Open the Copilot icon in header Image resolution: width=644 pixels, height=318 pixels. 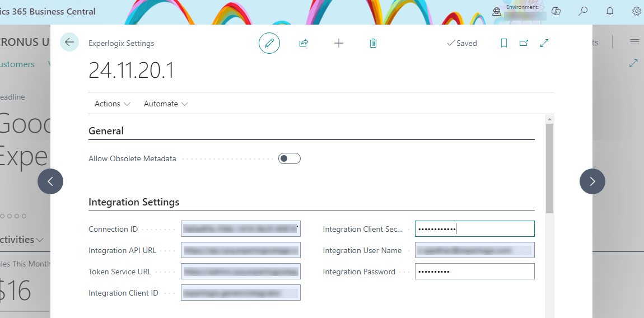pyautogui.click(x=556, y=11)
